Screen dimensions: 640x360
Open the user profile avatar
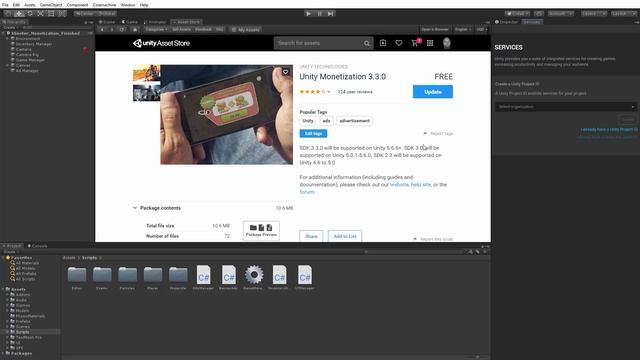[x=447, y=43]
